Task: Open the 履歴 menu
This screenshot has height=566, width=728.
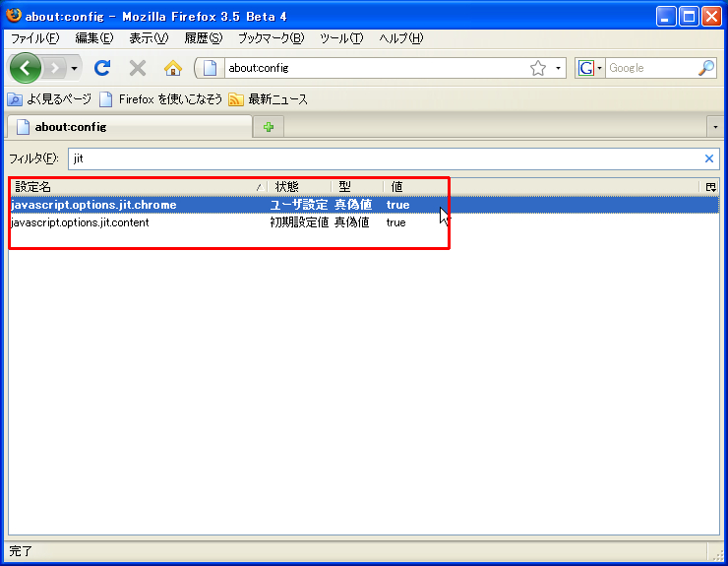Action: click(x=203, y=38)
